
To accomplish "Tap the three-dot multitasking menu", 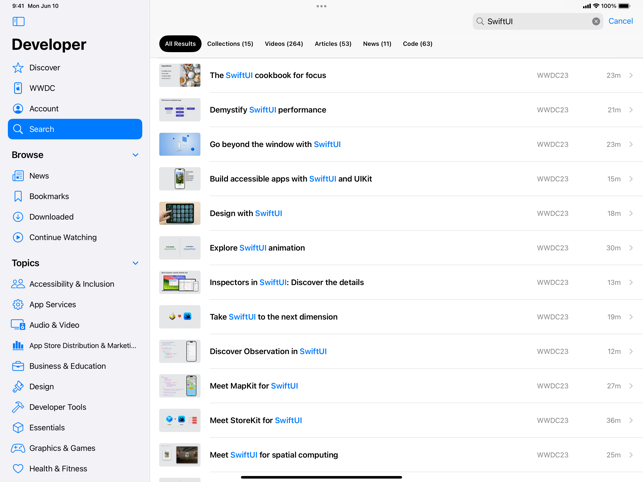I will (322, 6).
